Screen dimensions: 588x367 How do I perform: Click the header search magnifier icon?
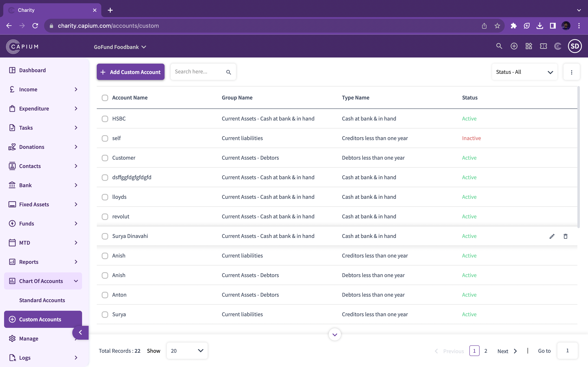[499, 46]
